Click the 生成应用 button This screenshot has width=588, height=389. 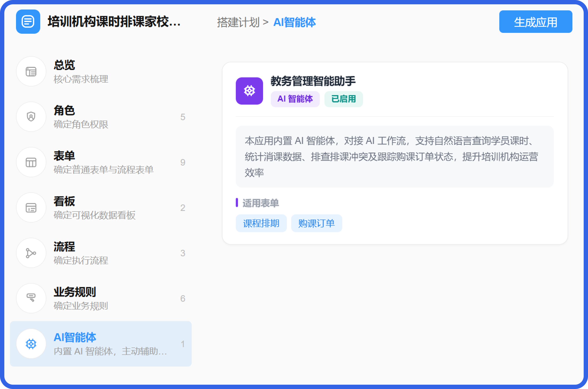pos(536,22)
